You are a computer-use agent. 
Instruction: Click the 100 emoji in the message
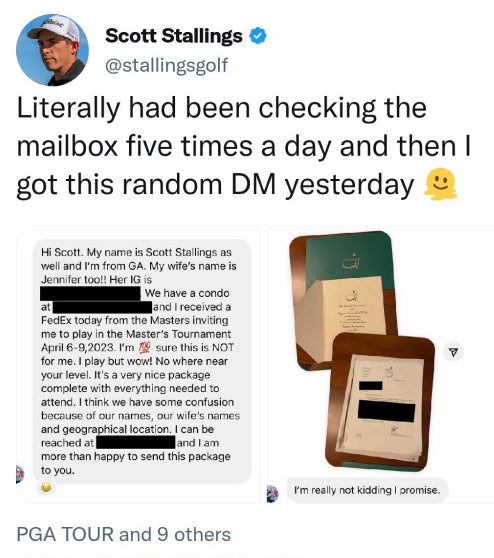[x=145, y=347]
